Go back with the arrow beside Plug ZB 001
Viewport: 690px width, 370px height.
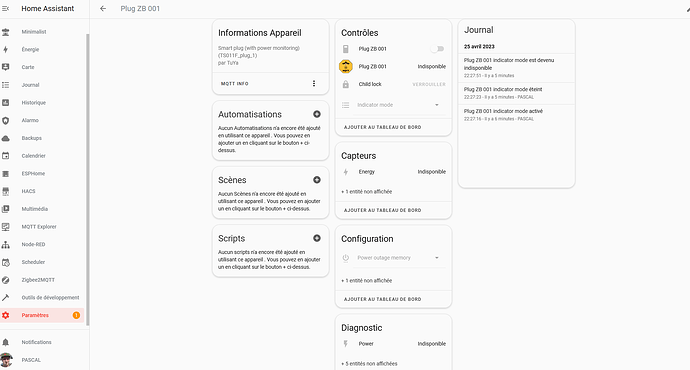pos(103,8)
